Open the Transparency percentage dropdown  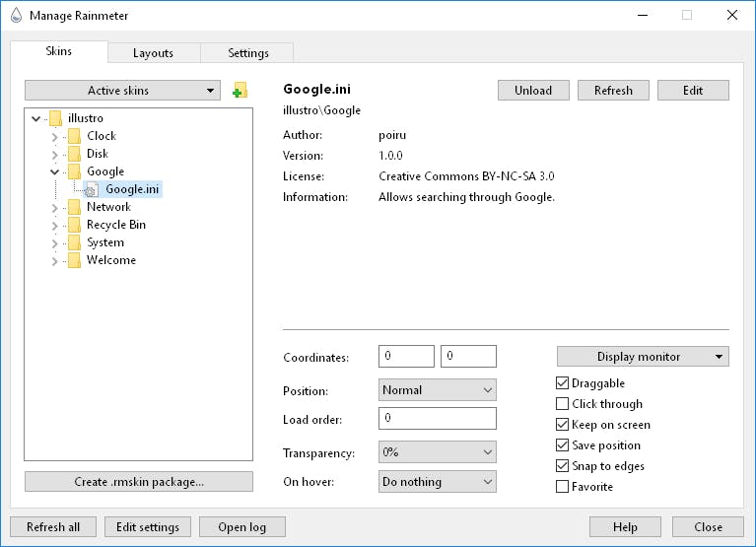437,452
